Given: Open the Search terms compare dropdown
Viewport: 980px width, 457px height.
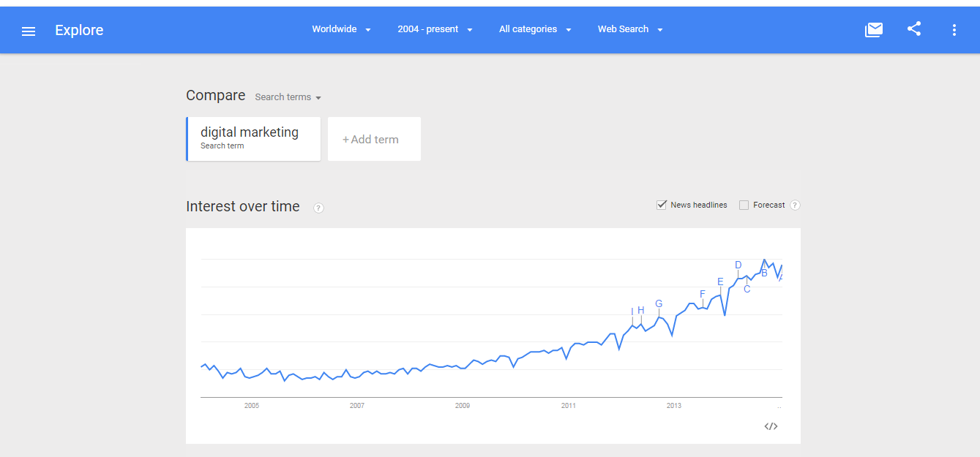Looking at the screenshot, I should 288,97.
